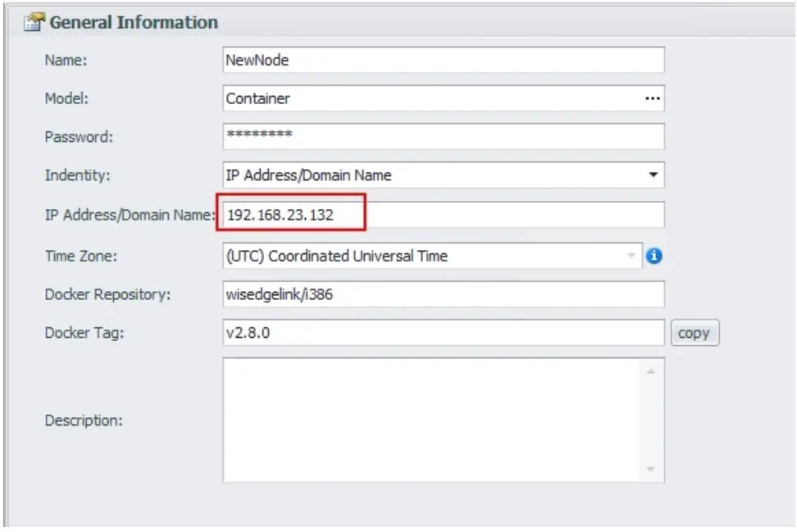Image resolution: width=797 pixels, height=532 pixels.
Task: Select the Docker Tag field showing v2.8.0
Action: 443,333
